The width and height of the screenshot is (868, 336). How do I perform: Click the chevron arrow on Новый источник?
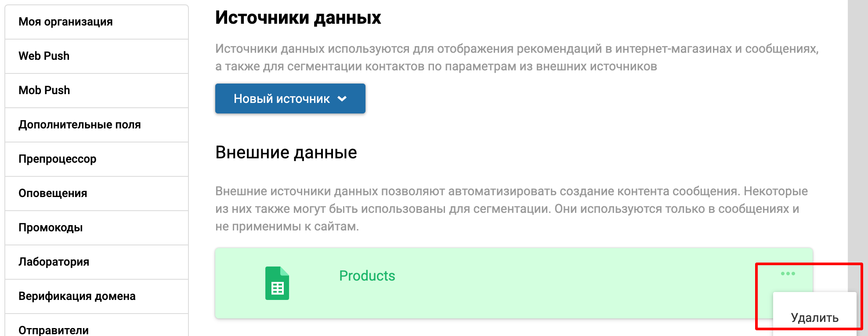click(342, 99)
